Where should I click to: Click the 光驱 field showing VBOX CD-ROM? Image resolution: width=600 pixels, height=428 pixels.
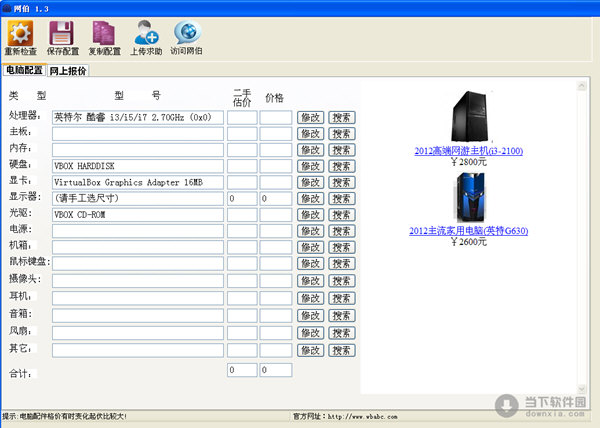coord(138,215)
